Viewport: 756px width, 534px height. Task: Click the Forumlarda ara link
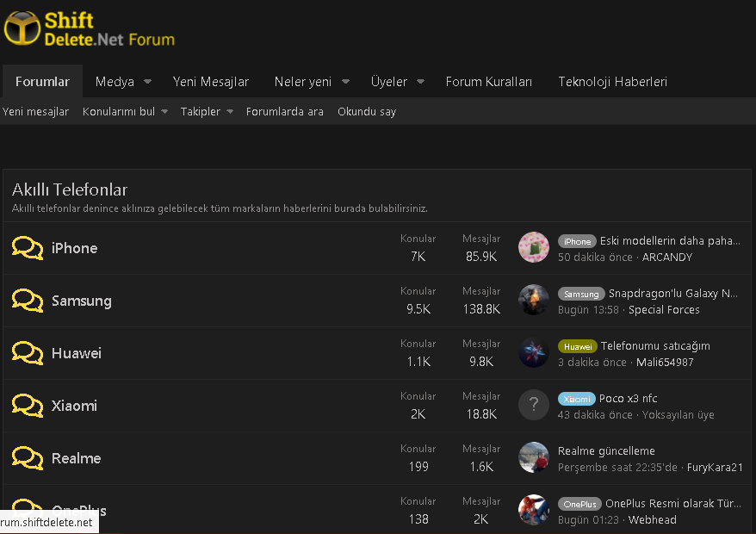click(x=285, y=112)
